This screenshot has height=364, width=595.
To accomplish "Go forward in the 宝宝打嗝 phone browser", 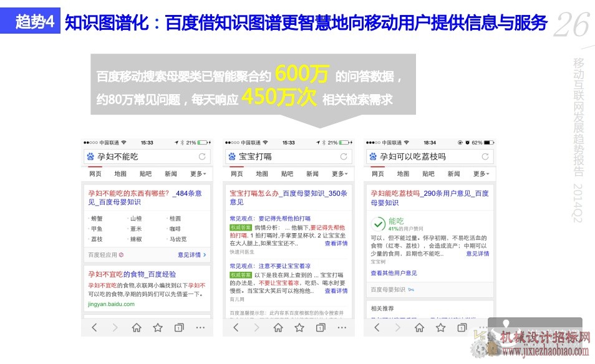I will click(256, 328).
